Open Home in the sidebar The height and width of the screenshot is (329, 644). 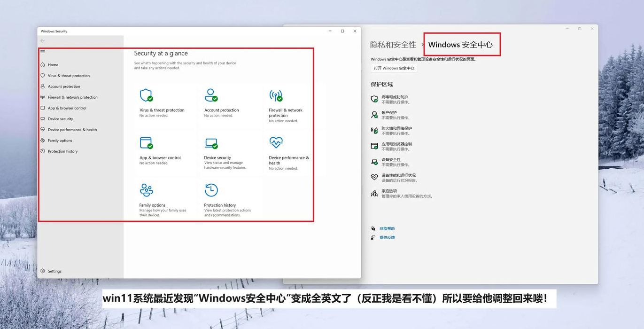pos(53,65)
